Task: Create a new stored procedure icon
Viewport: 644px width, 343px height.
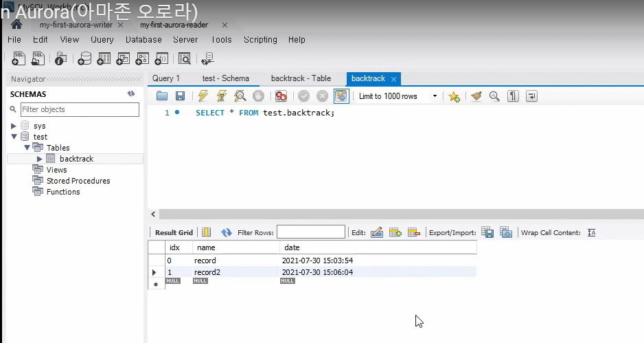Action: click(142, 59)
